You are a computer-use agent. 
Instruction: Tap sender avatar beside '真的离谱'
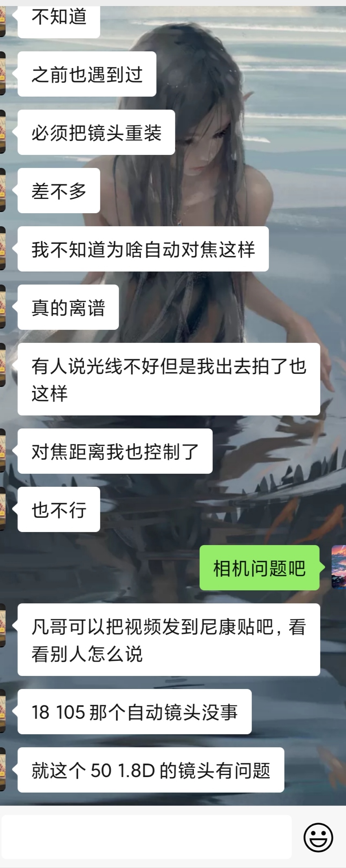click(x=2, y=307)
